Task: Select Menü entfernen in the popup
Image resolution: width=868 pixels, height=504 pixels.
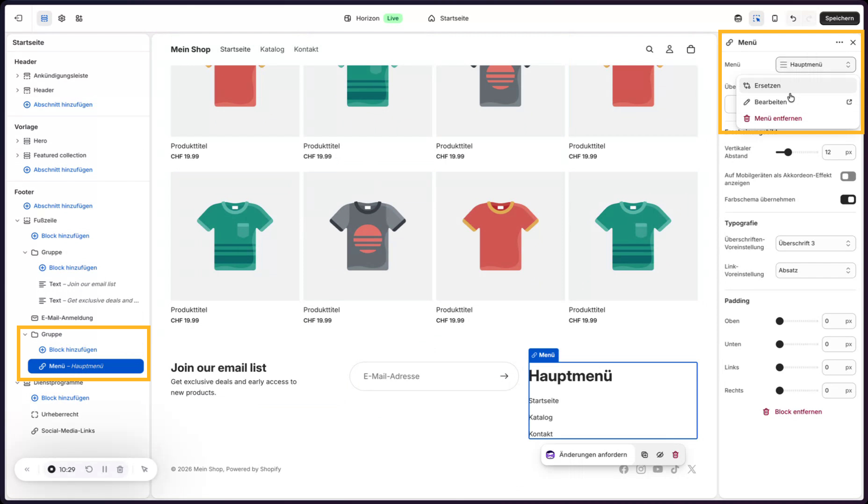Action: [x=778, y=118]
